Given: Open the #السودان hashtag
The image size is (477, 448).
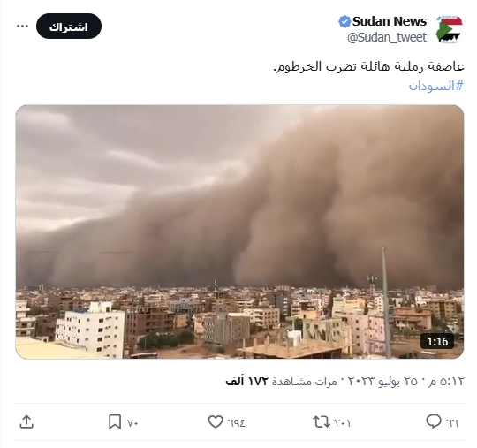Looking at the screenshot, I should click(x=436, y=86).
